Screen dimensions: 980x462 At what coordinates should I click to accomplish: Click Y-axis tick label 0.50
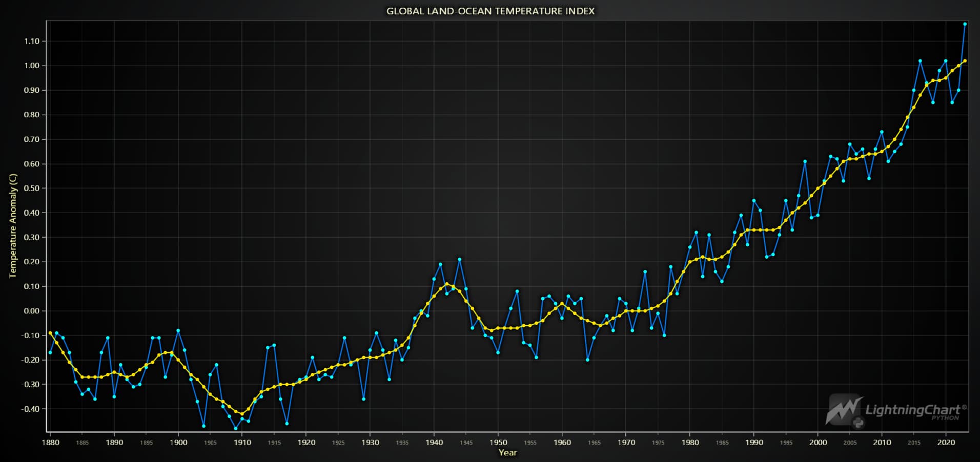32,188
